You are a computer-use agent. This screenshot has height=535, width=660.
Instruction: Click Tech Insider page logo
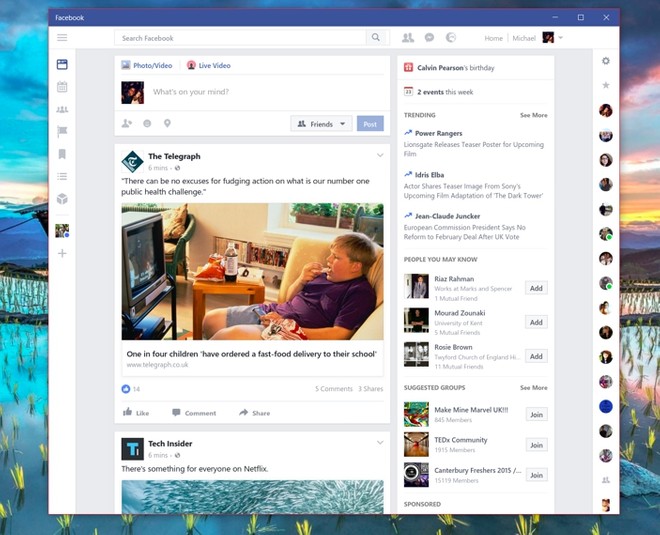point(133,449)
